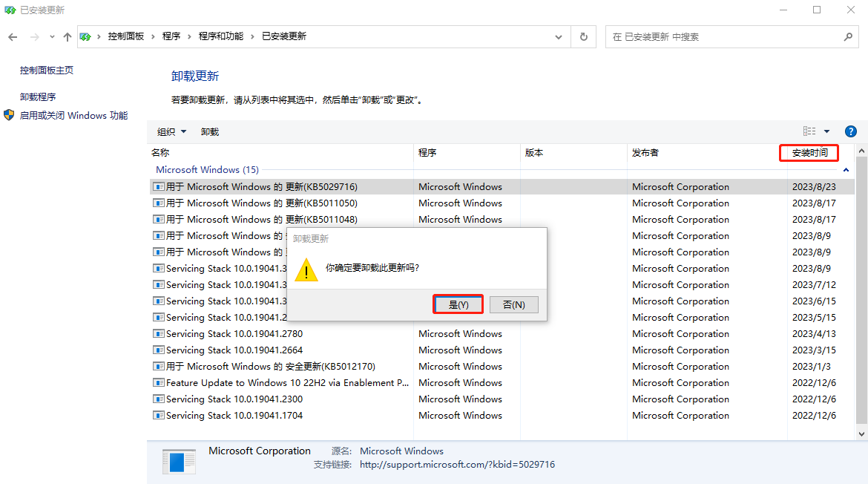Confirm uninstall by clicking 是(Y)
The height and width of the screenshot is (484, 868).
pyautogui.click(x=458, y=304)
